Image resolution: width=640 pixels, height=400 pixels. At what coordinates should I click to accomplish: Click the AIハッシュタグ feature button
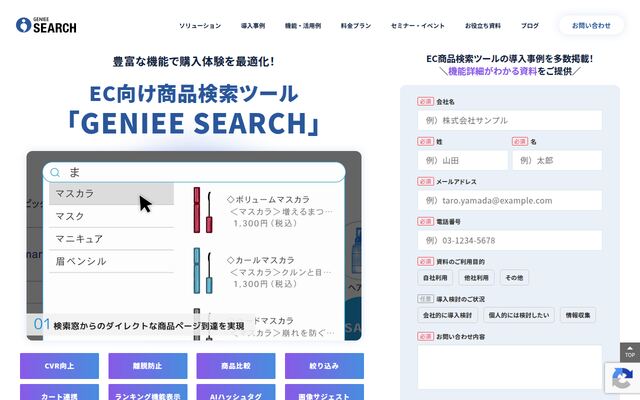[236, 393]
